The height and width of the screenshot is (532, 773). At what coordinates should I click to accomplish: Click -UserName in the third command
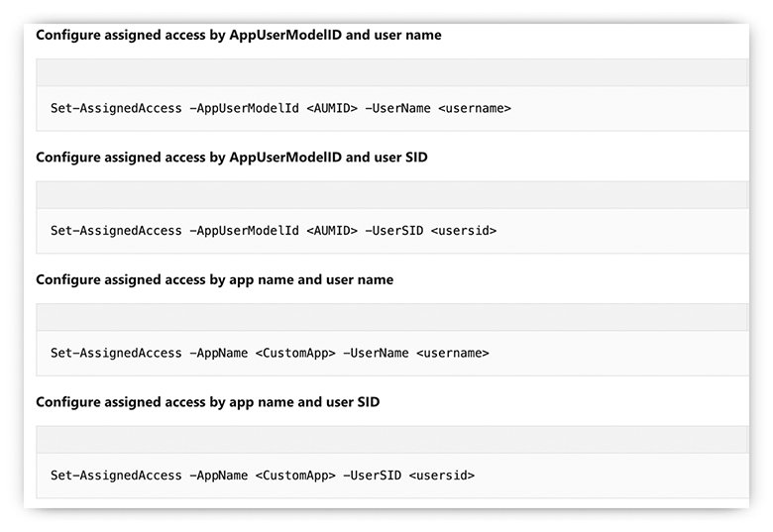point(376,353)
